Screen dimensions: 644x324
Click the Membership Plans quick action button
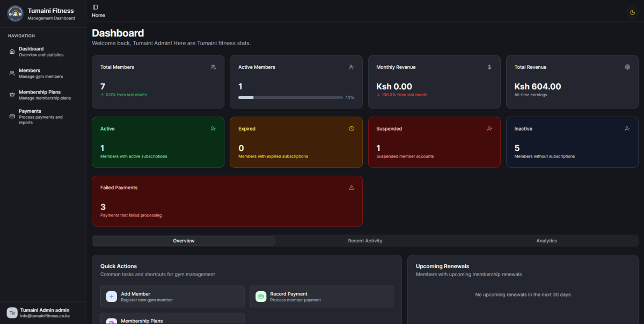[x=172, y=319]
